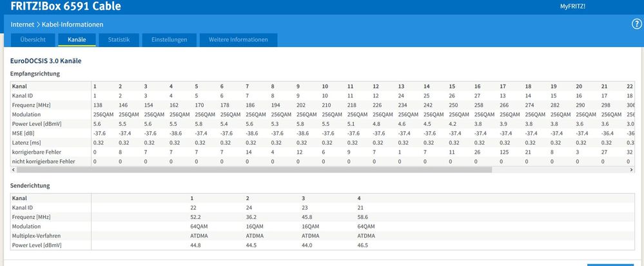Select the Kanäle tab

coord(77,40)
